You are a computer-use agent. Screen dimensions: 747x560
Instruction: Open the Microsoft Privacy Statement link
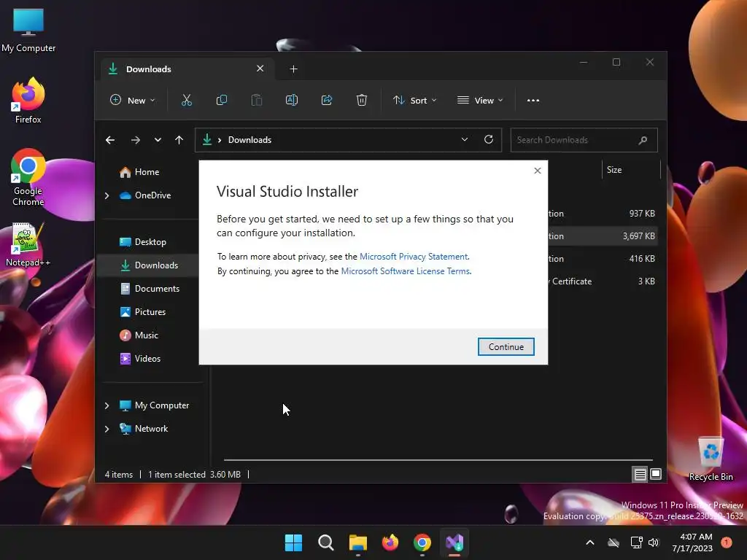click(x=414, y=257)
